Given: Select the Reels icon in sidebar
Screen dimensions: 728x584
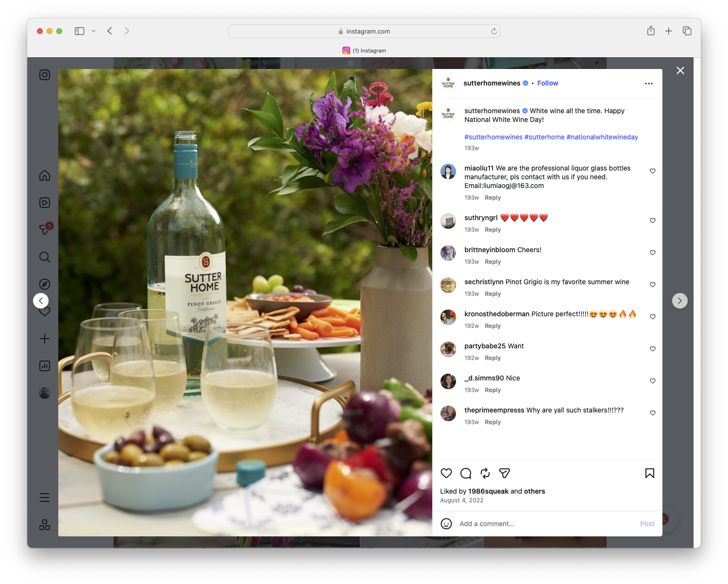Looking at the screenshot, I should coord(44,203).
